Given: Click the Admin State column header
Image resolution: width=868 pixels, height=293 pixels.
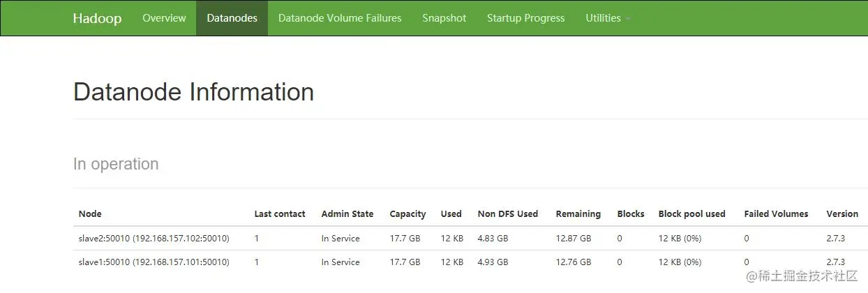Looking at the screenshot, I should tap(347, 214).
